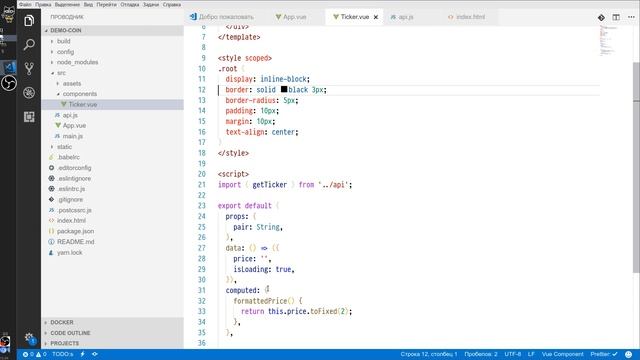640x360 pixels.
Task: Click the OBS icon in the dock
Action: [8, 83]
